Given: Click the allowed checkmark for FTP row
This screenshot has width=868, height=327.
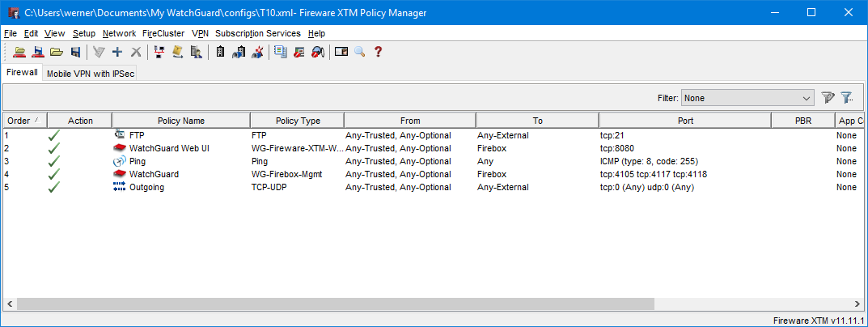Looking at the screenshot, I should click(53, 134).
